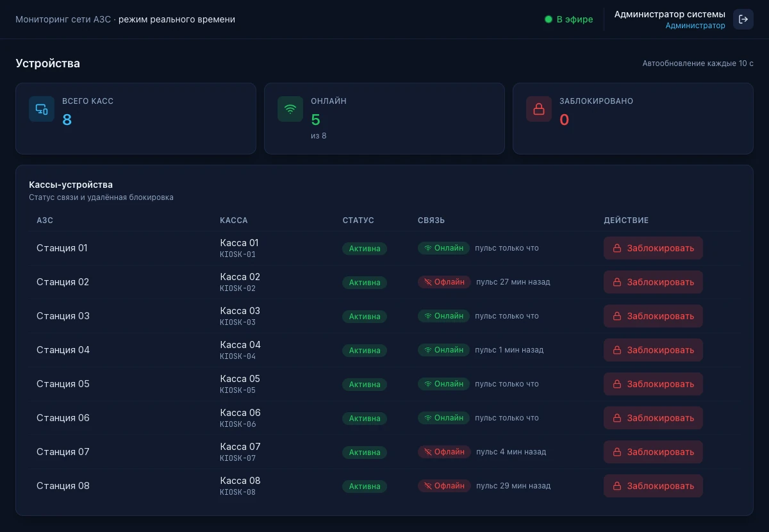769x532 pixels.
Task: Click пульс 27 мин назад text
Action: click(x=513, y=282)
